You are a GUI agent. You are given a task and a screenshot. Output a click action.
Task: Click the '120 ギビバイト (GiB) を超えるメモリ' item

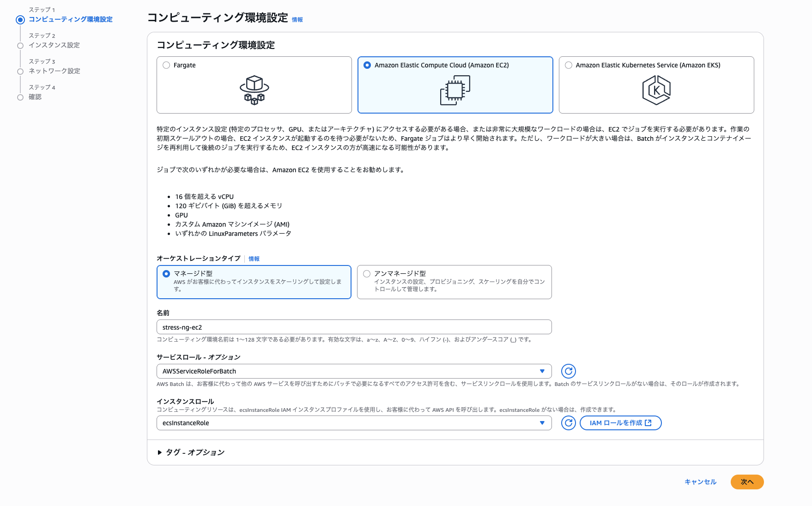pos(229,206)
